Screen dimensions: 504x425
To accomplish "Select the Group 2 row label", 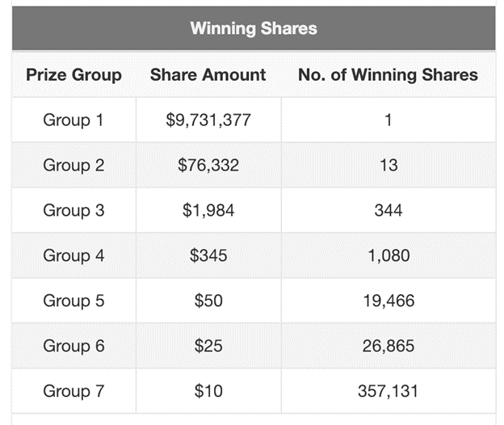I will point(73,166).
